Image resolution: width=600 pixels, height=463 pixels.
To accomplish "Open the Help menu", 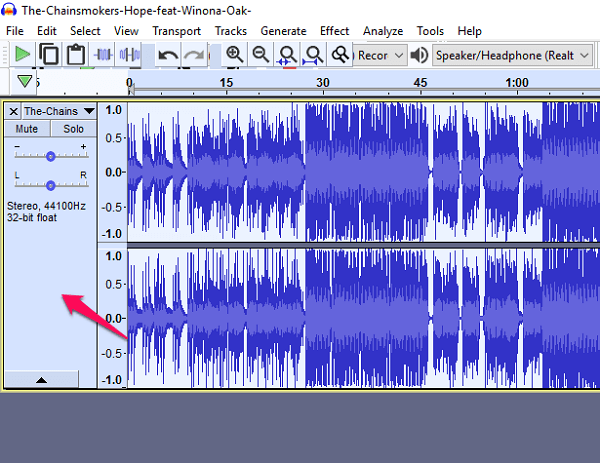I will (470, 31).
